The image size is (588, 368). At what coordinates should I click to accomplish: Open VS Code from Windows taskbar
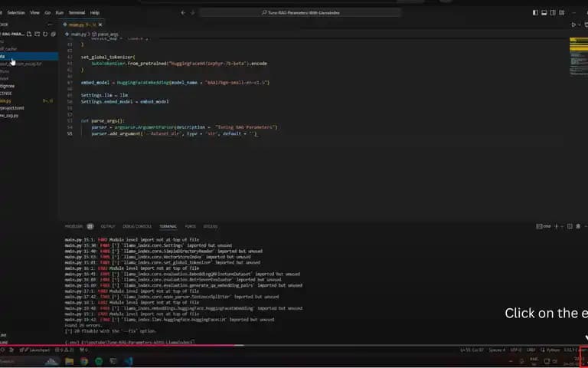(x=129, y=361)
